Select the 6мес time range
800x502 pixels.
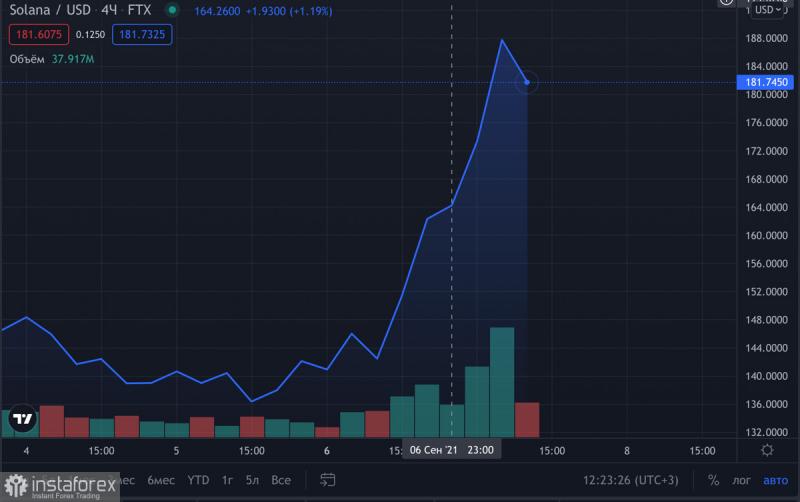tap(160, 480)
